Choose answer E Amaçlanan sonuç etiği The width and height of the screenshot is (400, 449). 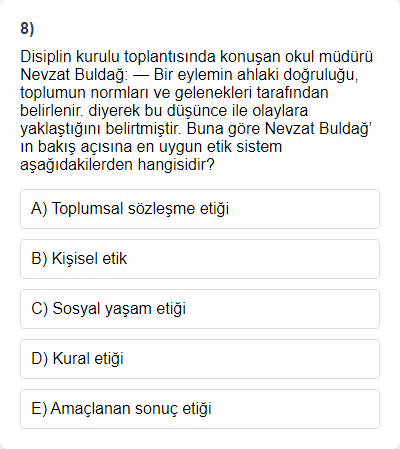pyautogui.click(x=200, y=409)
